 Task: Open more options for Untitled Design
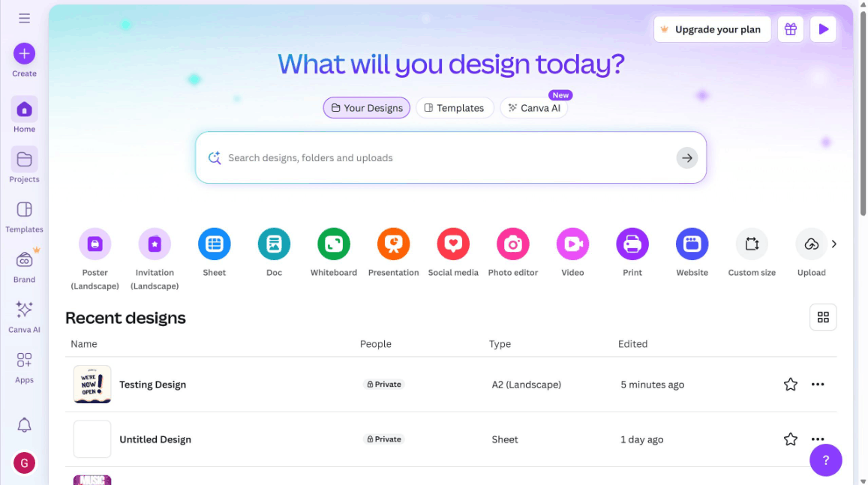[x=818, y=439]
